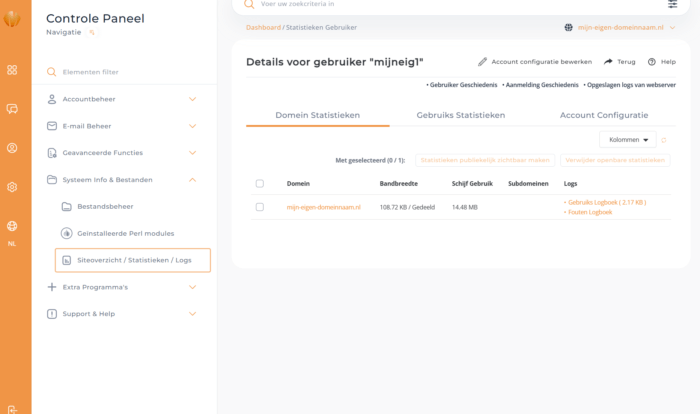The width and height of the screenshot is (700, 414).
Task: Open the Aanmelding Geschiedenis link
Action: coord(542,85)
